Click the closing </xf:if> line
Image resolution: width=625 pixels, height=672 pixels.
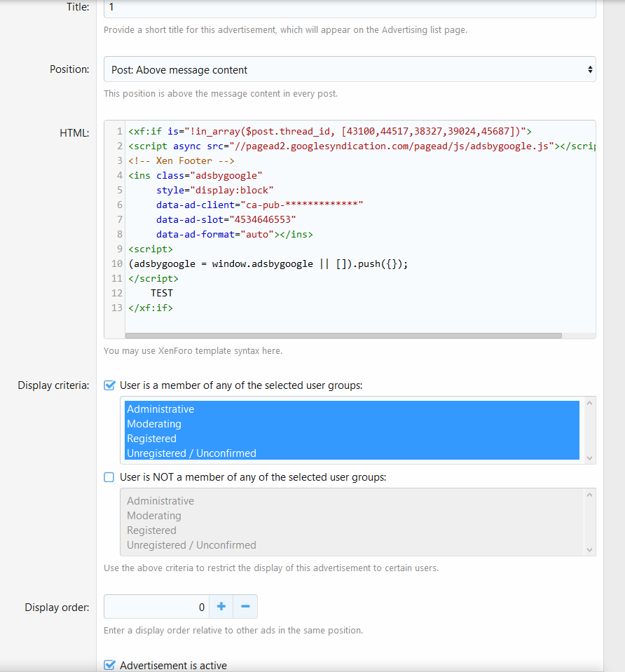(x=151, y=308)
